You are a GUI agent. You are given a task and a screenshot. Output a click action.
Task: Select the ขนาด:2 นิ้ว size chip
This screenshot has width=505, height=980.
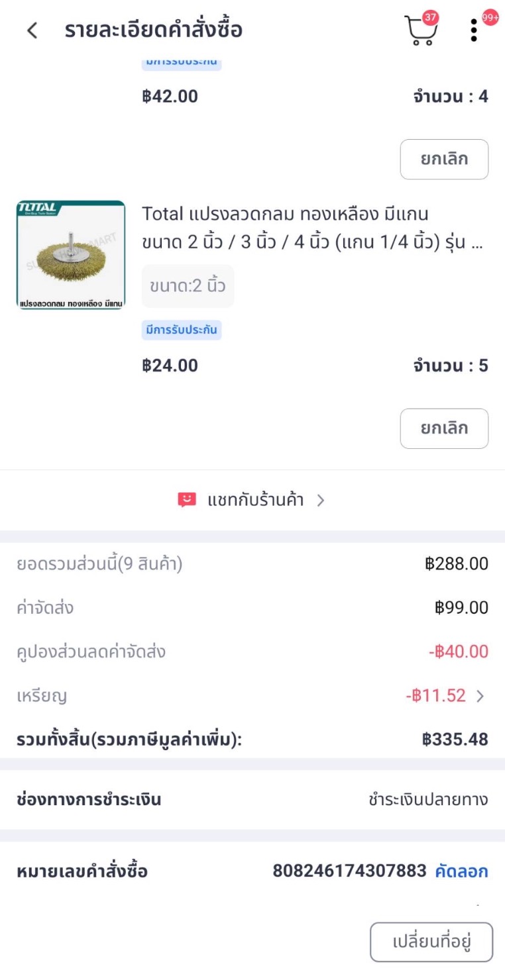pyautogui.click(x=188, y=286)
